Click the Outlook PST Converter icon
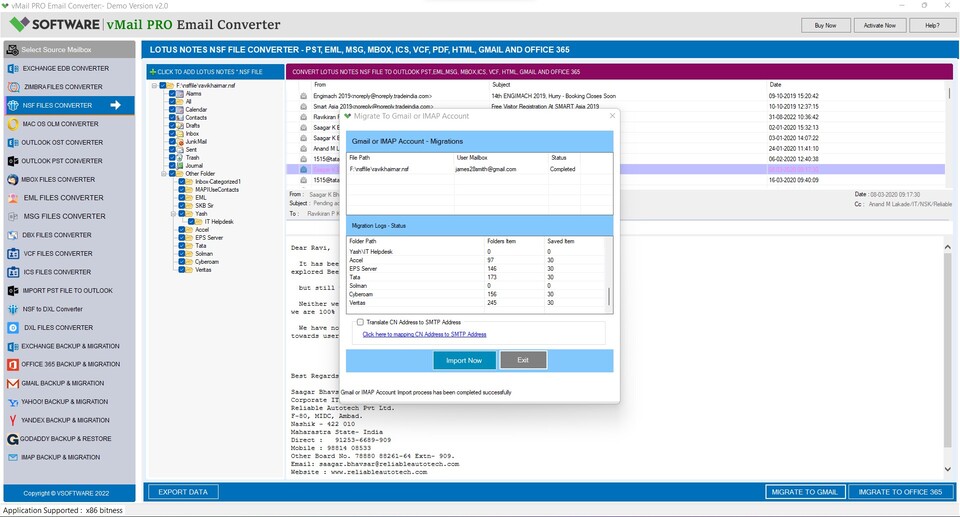 coord(13,161)
